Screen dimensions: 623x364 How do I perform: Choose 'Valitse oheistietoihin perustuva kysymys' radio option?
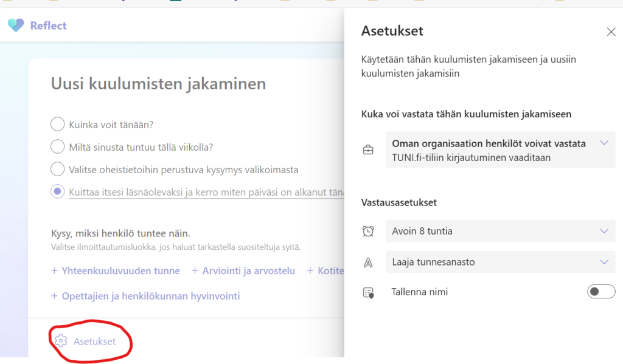(x=58, y=169)
